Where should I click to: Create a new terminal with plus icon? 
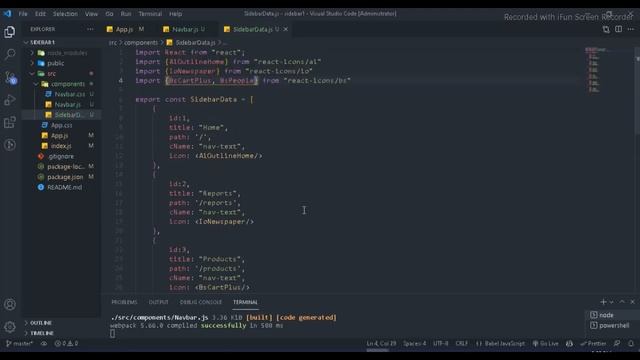point(603,302)
